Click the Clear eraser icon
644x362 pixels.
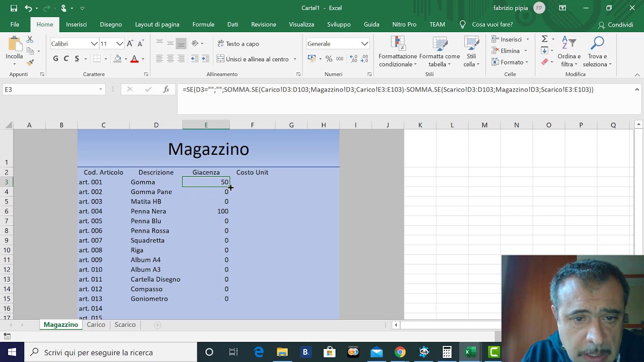(544, 62)
